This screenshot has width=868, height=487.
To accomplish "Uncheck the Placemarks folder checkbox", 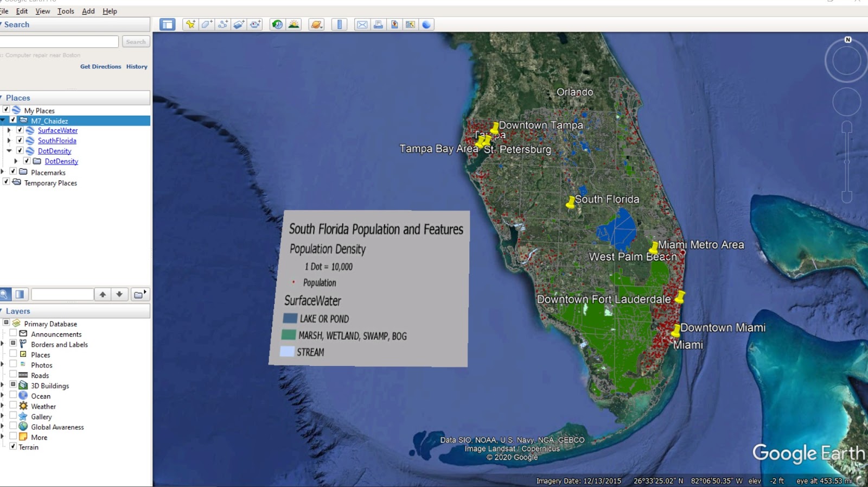I will 13,172.
